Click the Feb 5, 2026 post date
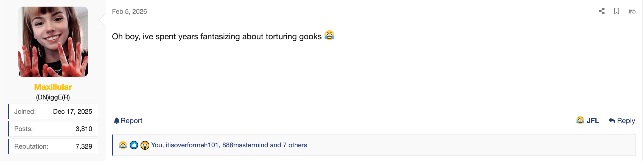644x161 pixels. [129, 12]
